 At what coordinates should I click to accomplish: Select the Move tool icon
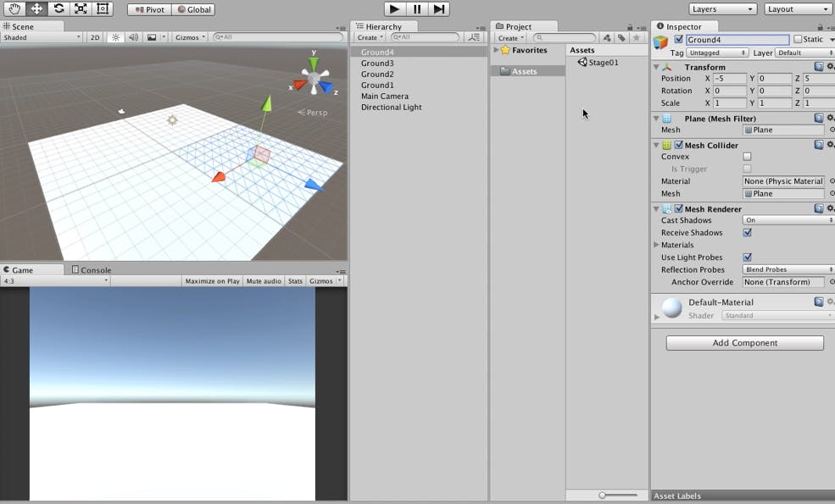pos(36,8)
